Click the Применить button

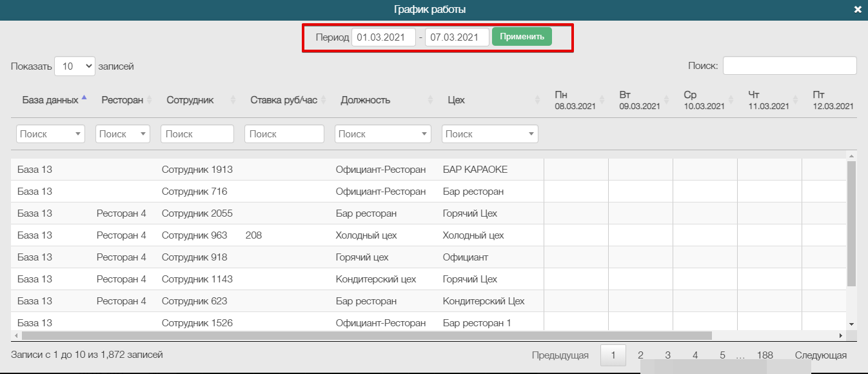pos(522,37)
